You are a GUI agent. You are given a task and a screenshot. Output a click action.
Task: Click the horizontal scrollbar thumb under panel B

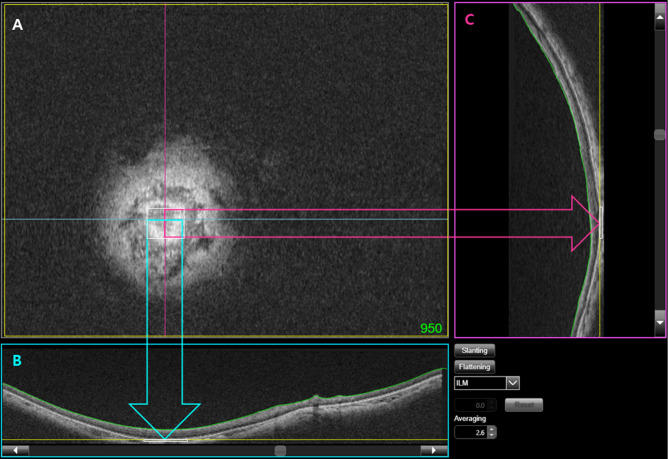(x=280, y=450)
